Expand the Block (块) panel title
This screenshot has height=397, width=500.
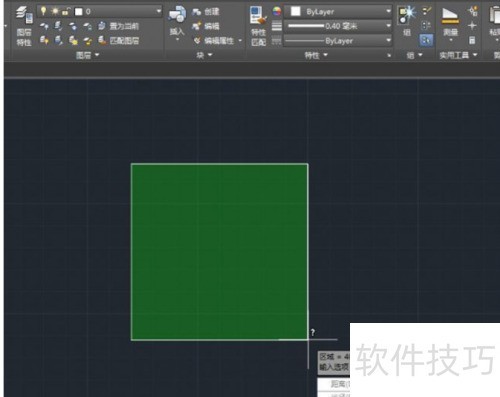click(204, 55)
